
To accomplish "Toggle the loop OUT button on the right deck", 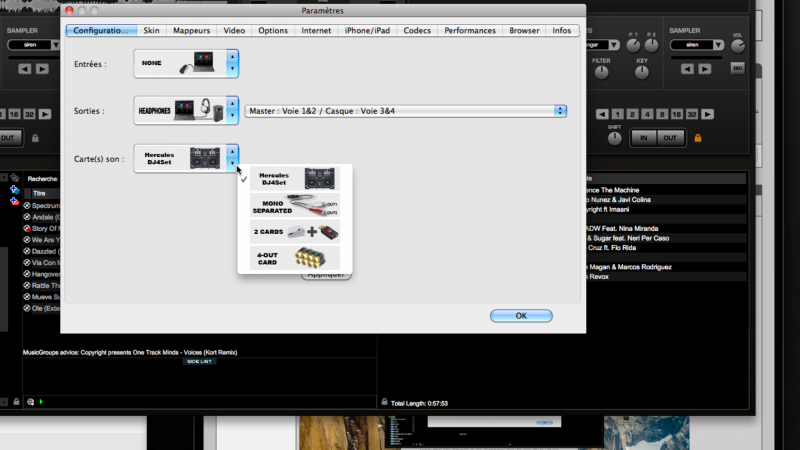I will click(669, 137).
